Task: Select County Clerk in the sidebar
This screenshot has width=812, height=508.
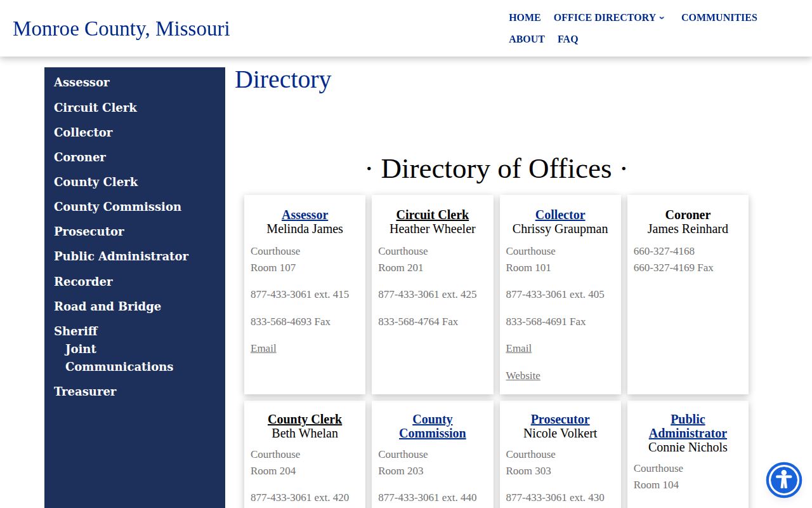Action: tap(96, 182)
